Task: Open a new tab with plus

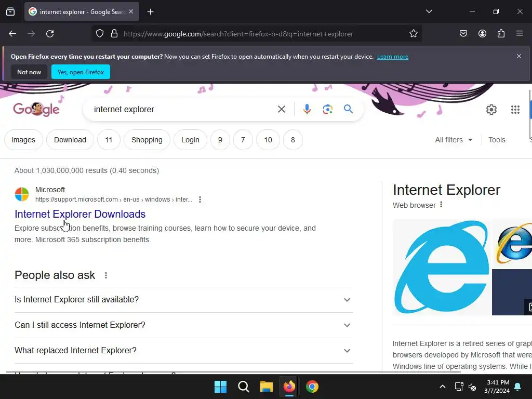Action: (x=151, y=12)
